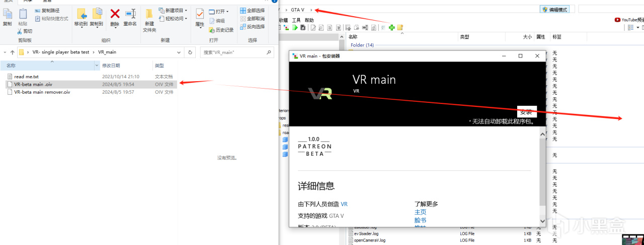Click the Refresh button beside address bar

click(190, 52)
